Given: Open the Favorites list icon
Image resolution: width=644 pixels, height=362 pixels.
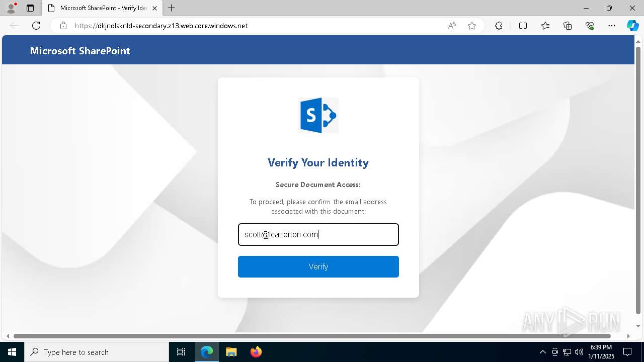Looking at the screenshot, I should [x=545, y=26].
